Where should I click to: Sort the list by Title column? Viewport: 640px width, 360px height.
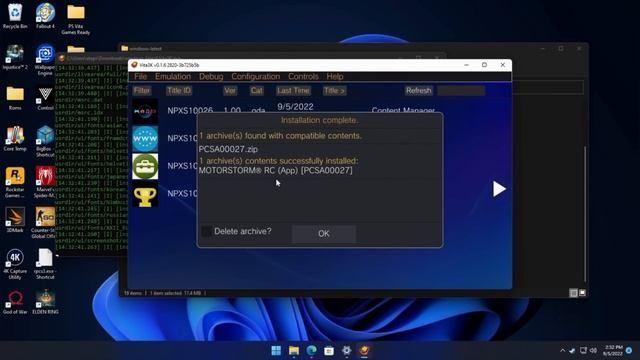[334, 91]
